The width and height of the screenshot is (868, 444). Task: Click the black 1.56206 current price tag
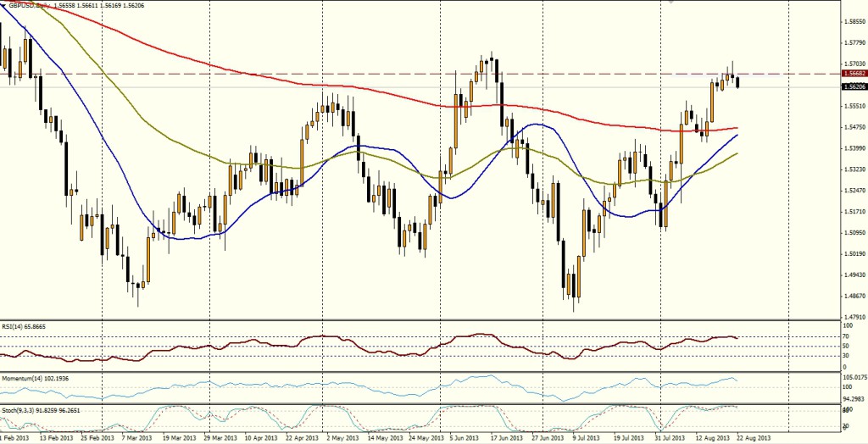pos(854,86)
